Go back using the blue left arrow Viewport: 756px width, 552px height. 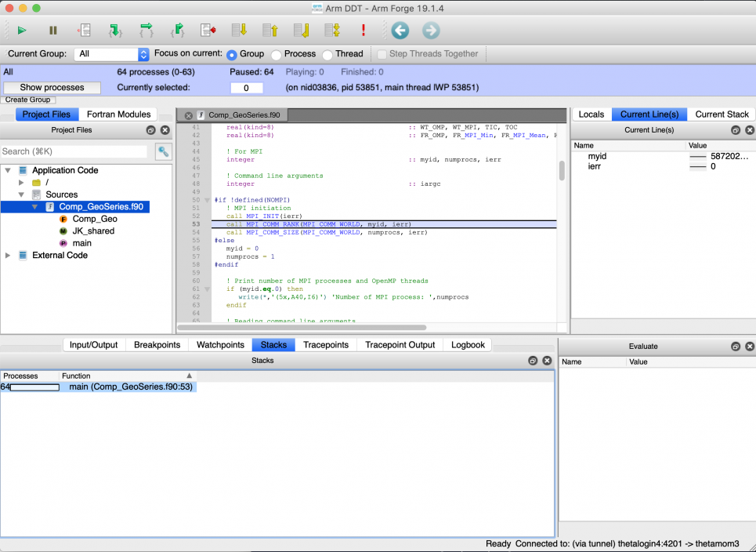(400, 31)
